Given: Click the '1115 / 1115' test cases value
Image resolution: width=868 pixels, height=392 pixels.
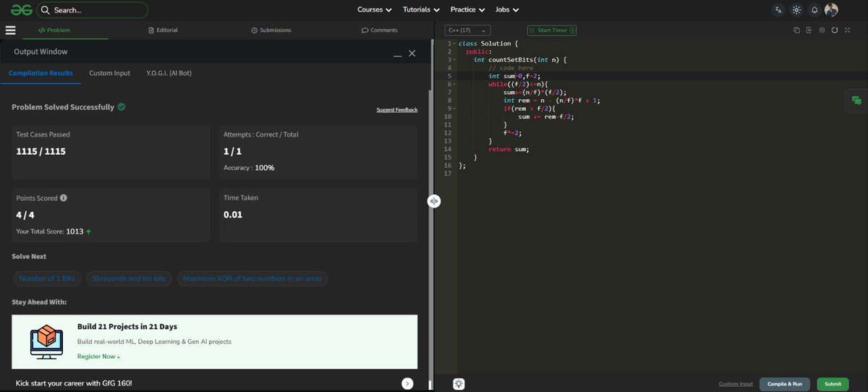Looking at the screenshot, I should pyautogui.click(x=41, y=151).
